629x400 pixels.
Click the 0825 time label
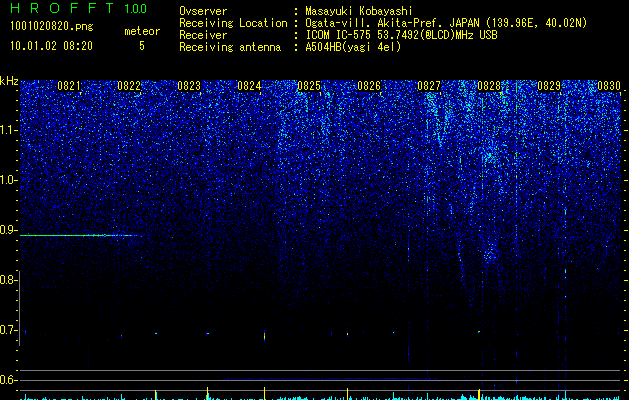309,85
